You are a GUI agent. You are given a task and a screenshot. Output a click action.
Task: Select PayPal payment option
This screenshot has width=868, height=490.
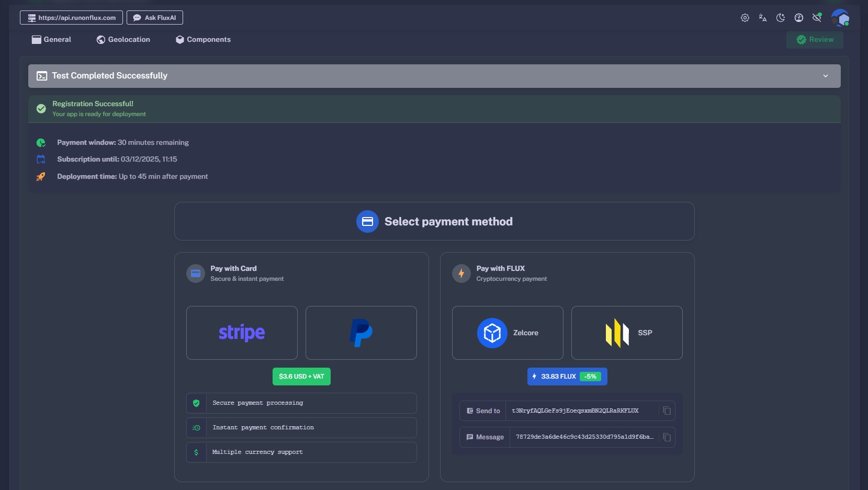pyautogui.click(x=361, y=333)
